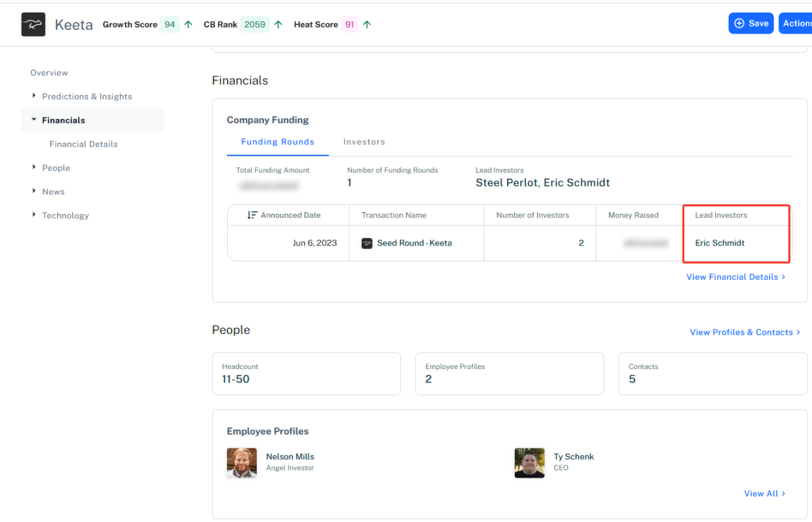812x522 pixels.
Task: Click Eric Schmidt in Lead Investors column
Action: [719, 243]
